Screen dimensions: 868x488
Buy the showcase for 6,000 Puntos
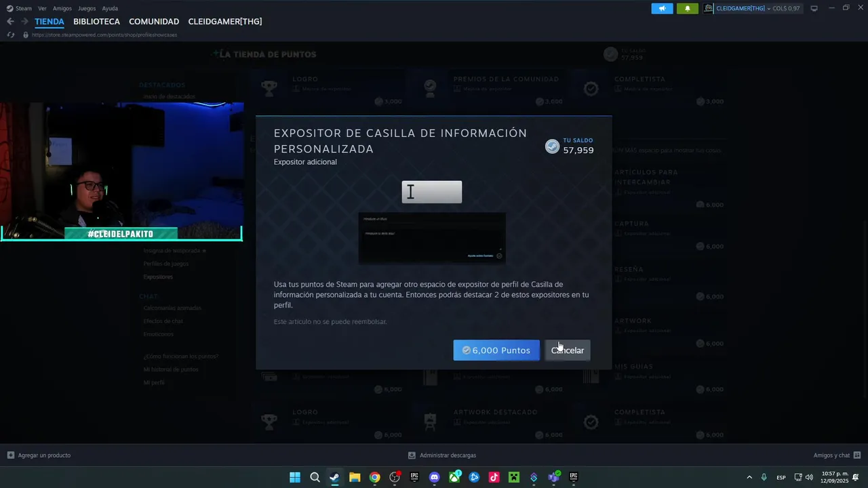[496, 350]
